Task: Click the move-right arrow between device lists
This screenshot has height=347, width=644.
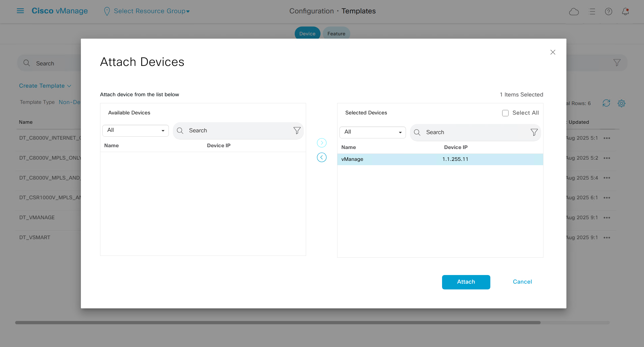Action: 321,143
